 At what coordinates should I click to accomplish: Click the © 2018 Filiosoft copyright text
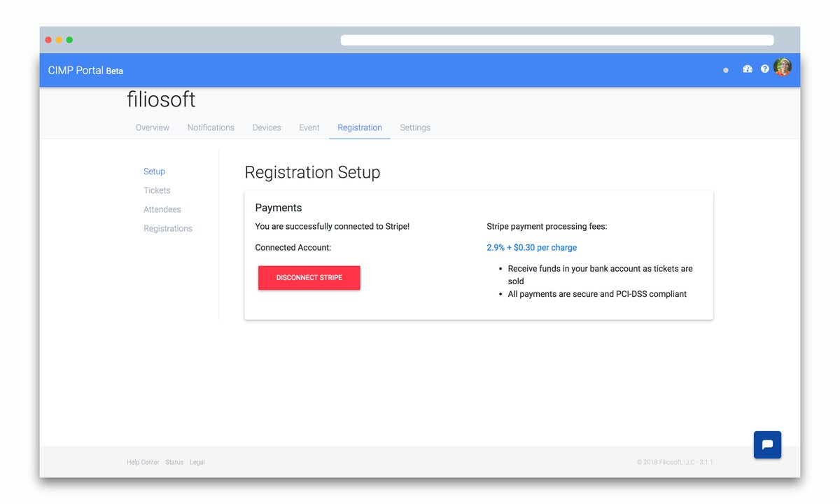click(675, 462)
